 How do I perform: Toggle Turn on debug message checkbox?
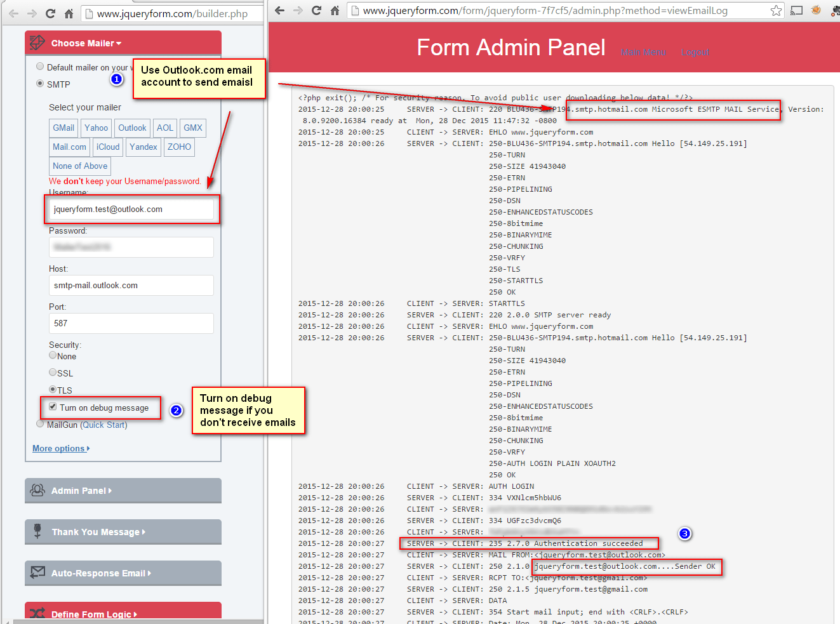click(53, 407)
